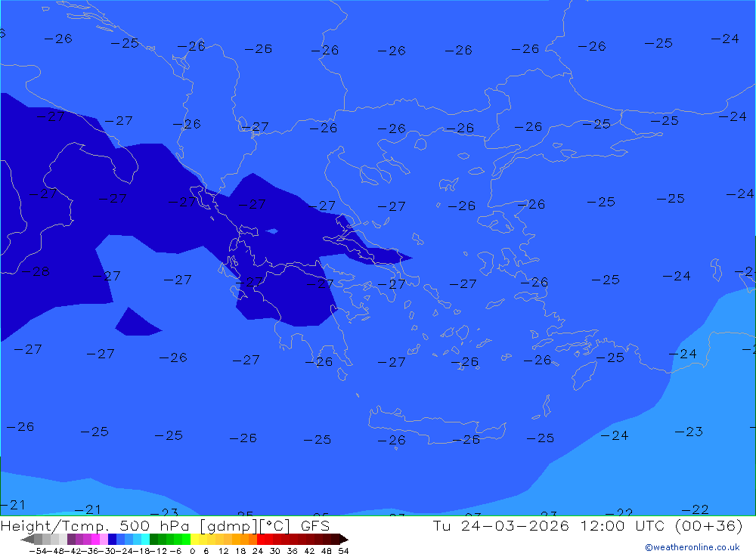
Task: Pick the cyan swatch in the legend
Action: click(x=145, y=539)
